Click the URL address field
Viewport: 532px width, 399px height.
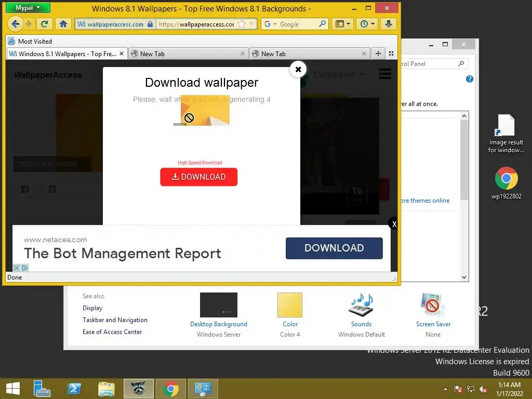point(197,24)
